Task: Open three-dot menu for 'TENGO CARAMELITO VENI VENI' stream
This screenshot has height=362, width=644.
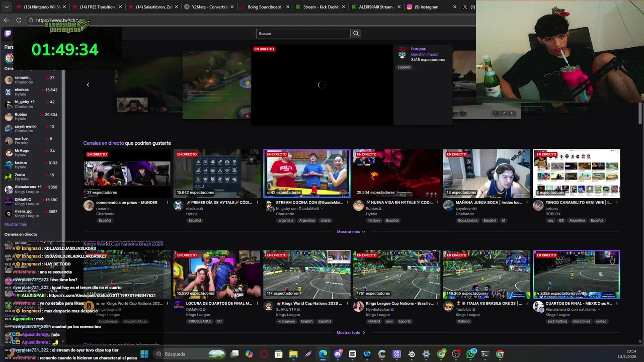Action: click(x=616, y=203)
